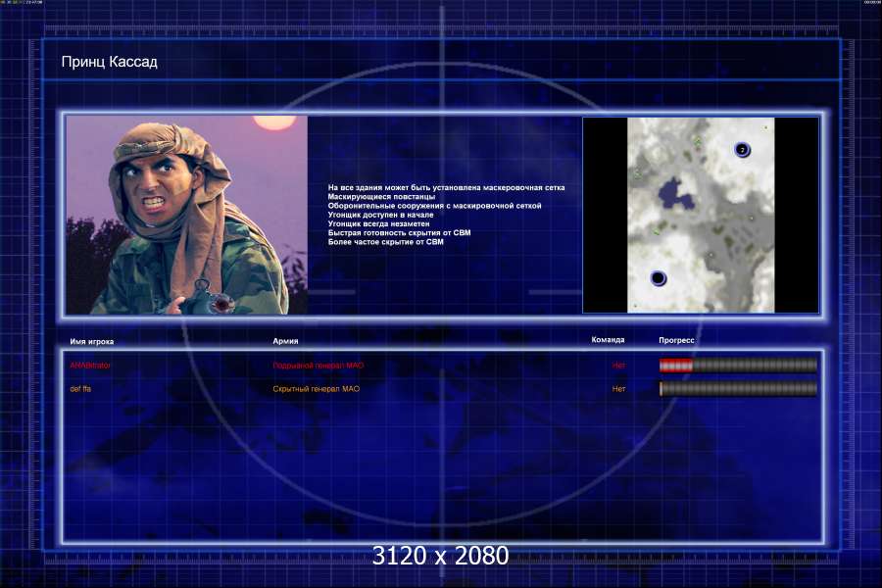Select player name def ffa
882x588 pixels.
(80, 389)
